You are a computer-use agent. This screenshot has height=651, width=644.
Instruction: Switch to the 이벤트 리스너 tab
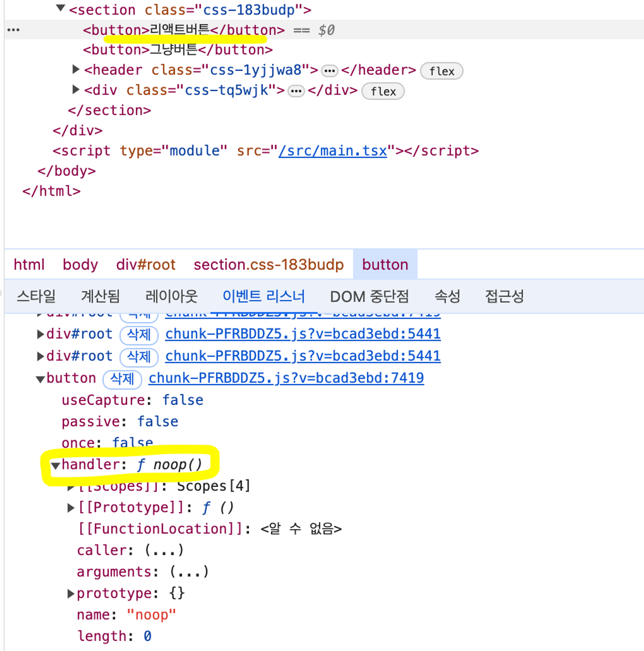point(263,296)
